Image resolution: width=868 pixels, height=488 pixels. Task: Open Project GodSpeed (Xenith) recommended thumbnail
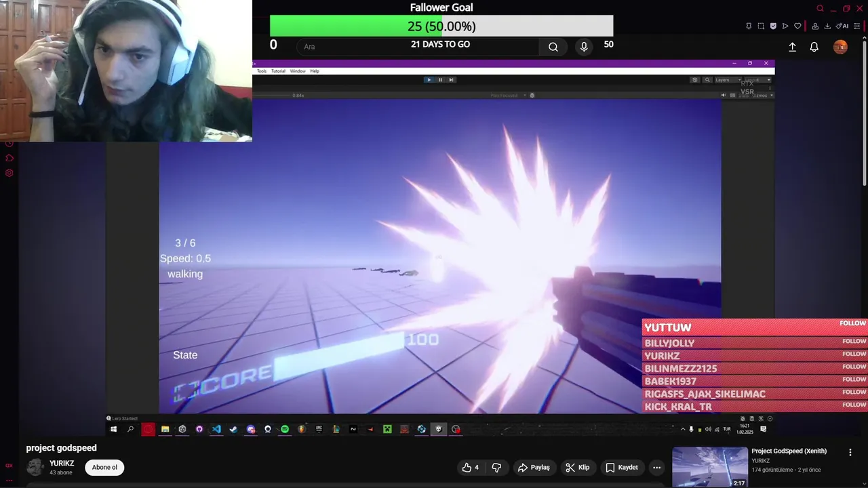pyautogui.click(x=710, y=467)
